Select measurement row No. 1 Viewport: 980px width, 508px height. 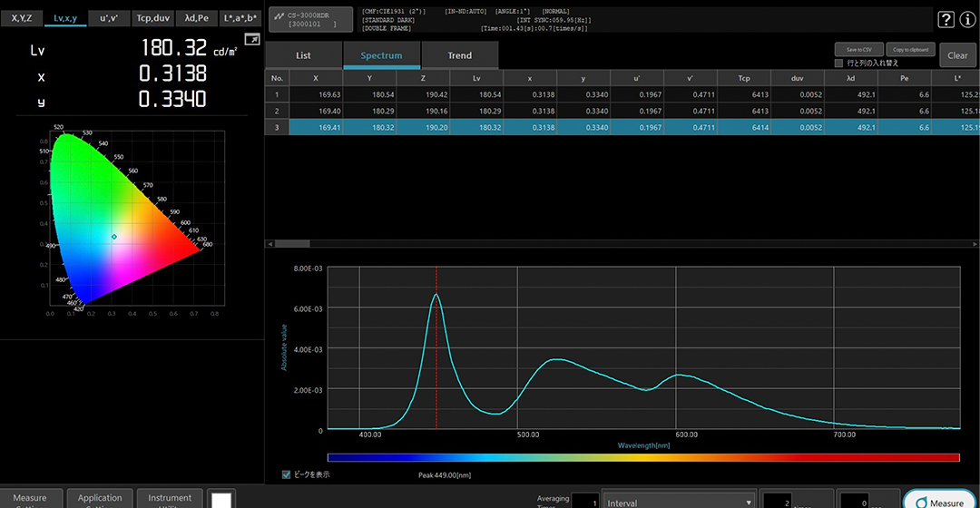[622, 94]
